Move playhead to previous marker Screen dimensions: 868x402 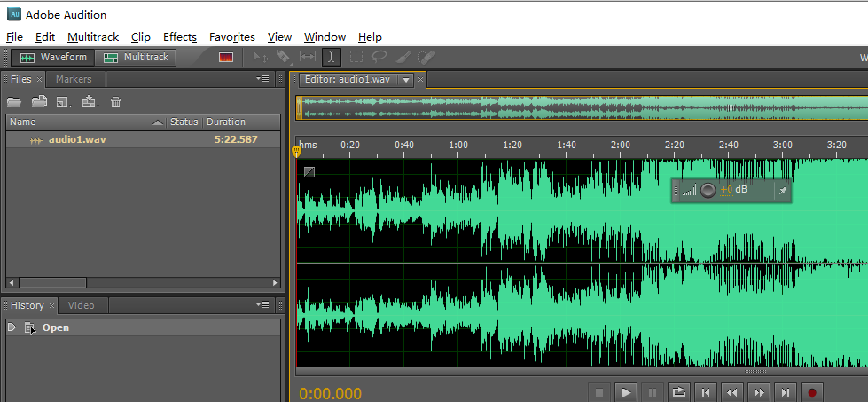pos(705,392)
